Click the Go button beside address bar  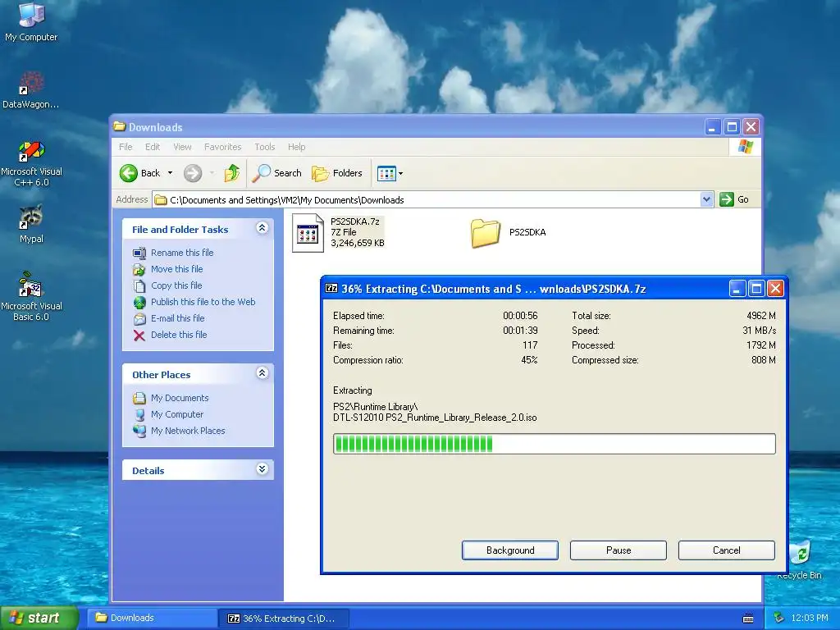[x=734, y=199]
